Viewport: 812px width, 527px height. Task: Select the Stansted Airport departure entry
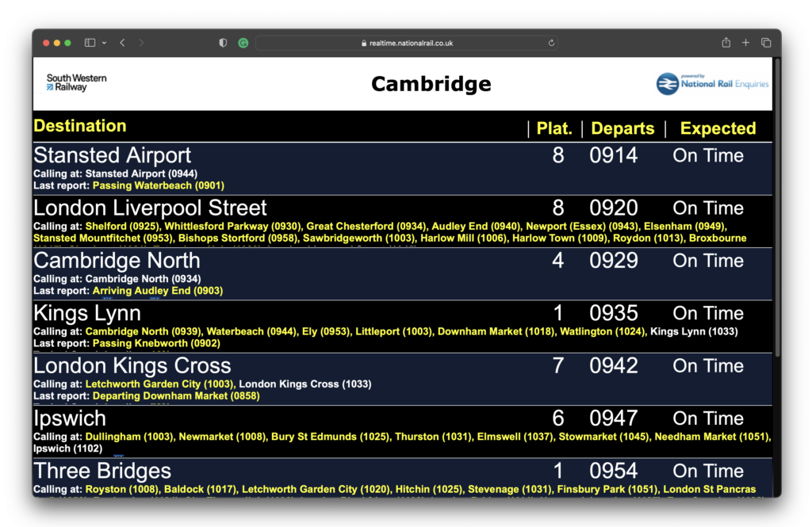111,155
